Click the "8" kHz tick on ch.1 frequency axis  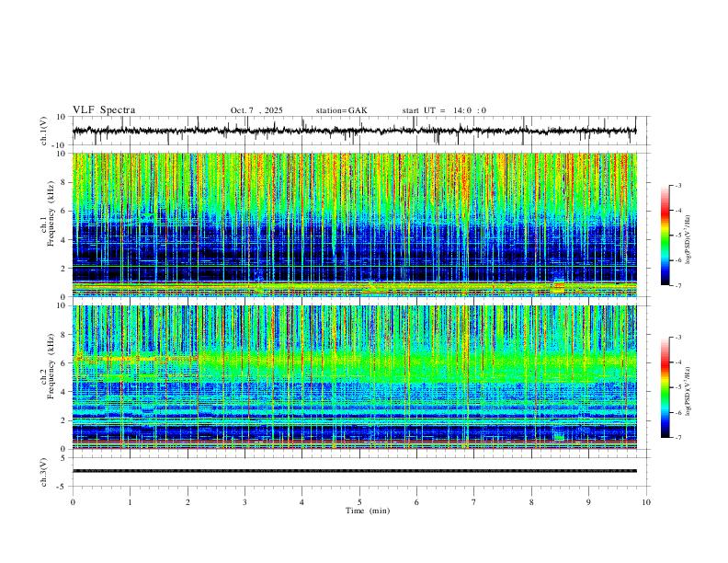(x=63, y=182)
